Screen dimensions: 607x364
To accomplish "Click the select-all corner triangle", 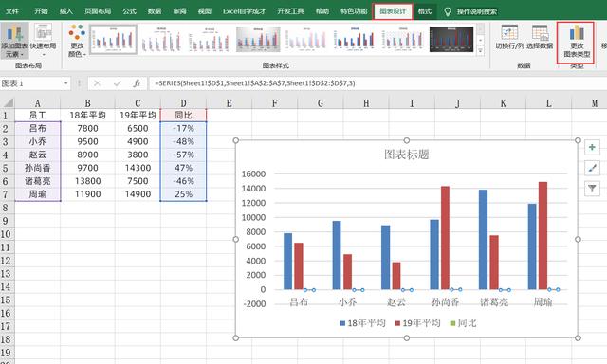I will coord(8,103).
